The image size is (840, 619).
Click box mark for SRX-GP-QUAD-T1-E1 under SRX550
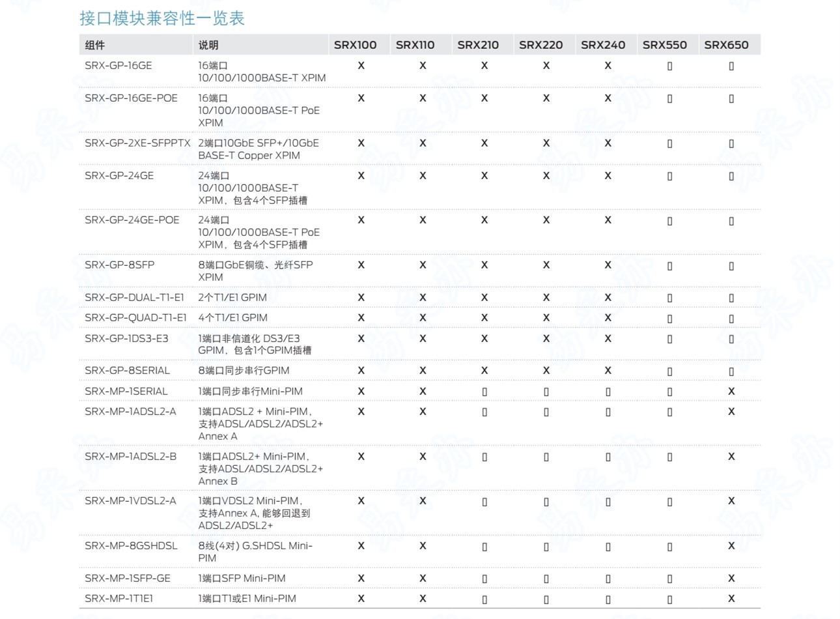pos(669,319)
